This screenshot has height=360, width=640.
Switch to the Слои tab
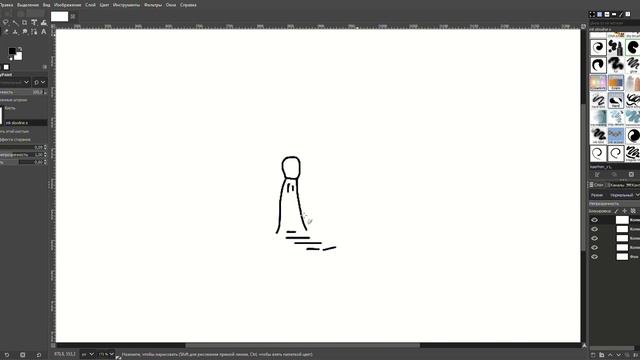[596, 185]
